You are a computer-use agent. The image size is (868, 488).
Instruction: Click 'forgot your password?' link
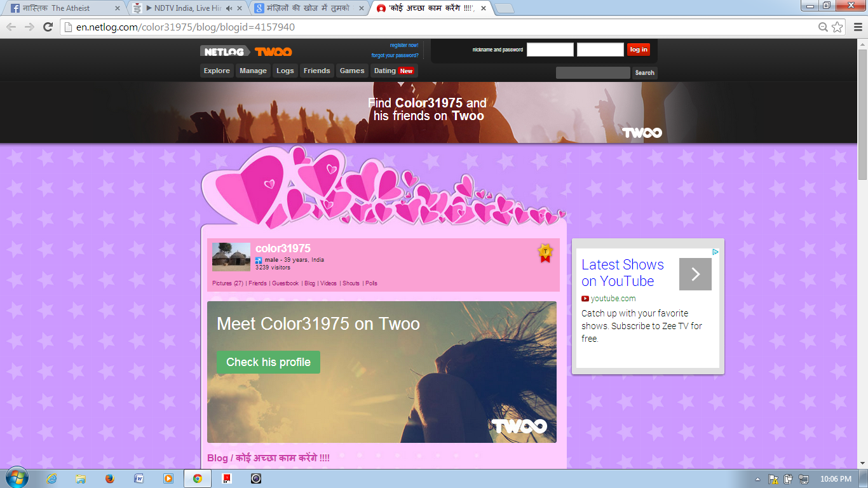395,55
